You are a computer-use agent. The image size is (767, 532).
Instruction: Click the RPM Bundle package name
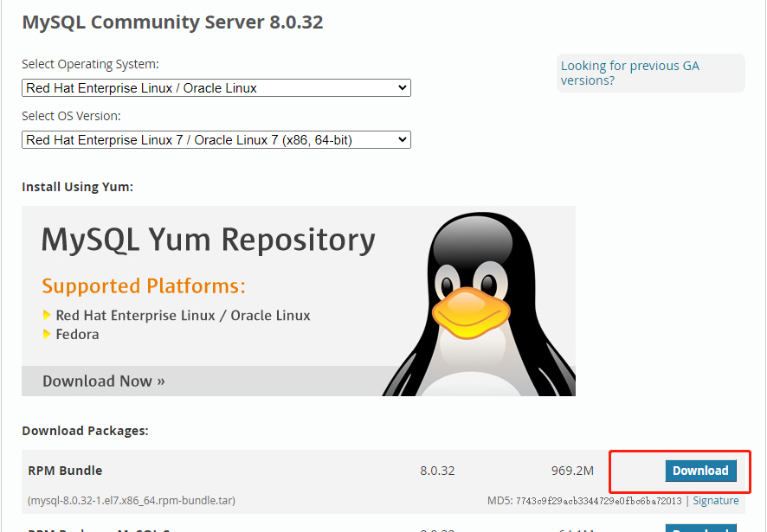point(65,471)
